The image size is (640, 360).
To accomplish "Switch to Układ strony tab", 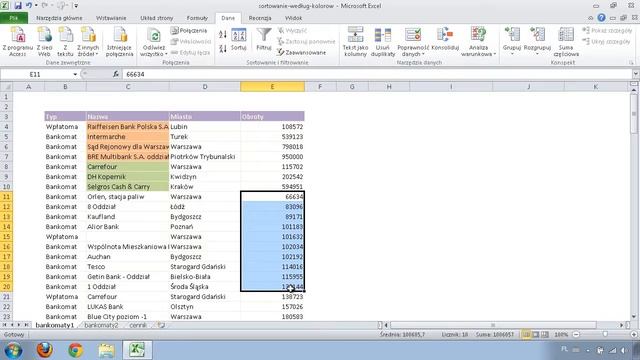I will (157, 18).
